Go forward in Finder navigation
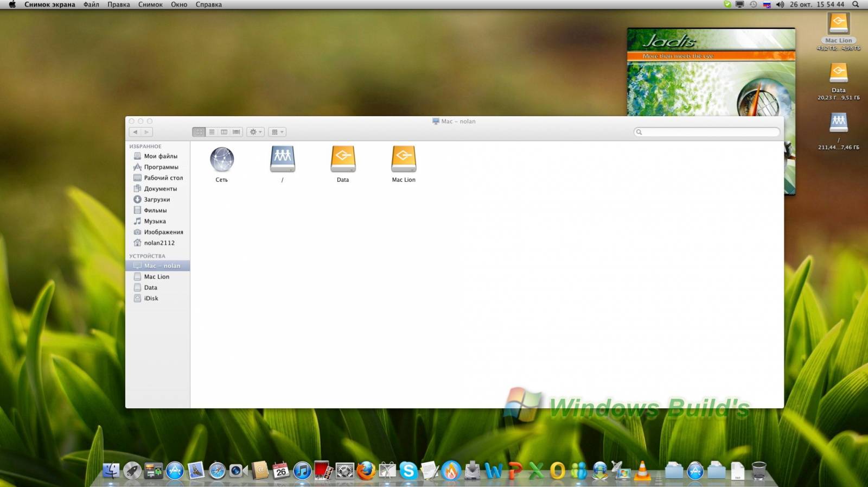This screenshot has width=868, height=487. pyautogui.click(x=146, y=132)
